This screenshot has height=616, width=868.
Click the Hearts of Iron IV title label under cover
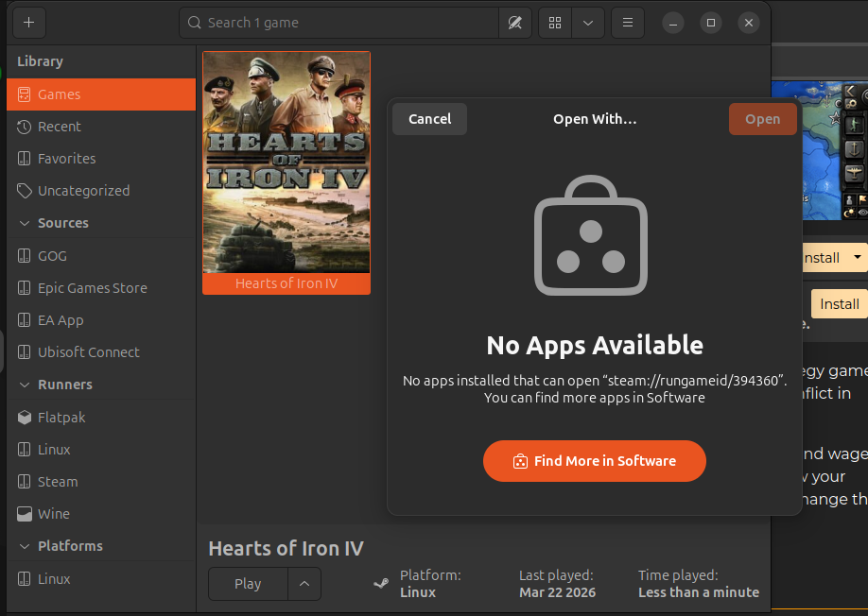[x=286, y=283]
